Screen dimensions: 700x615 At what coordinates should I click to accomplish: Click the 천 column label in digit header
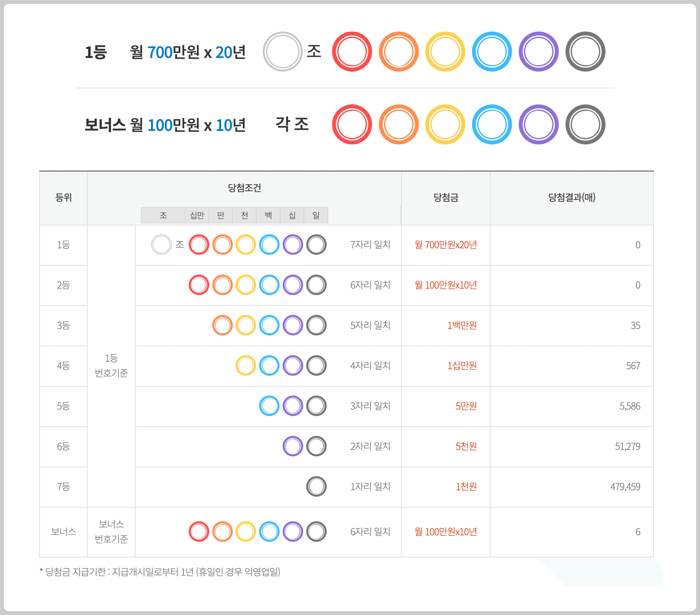click(245, 215)
